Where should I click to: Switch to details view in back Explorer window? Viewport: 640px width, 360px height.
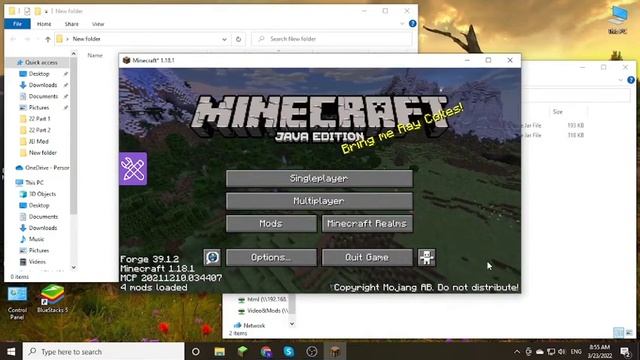(x=618, y=333)
